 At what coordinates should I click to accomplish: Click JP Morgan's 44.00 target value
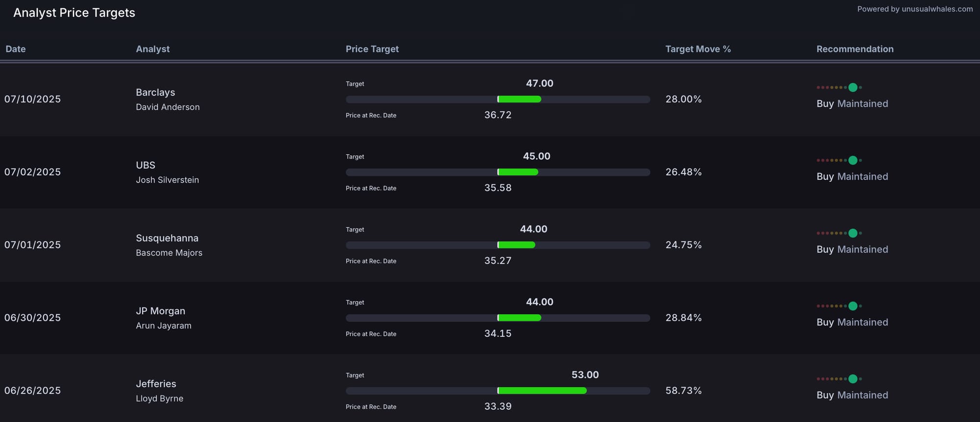click(539, 303)
